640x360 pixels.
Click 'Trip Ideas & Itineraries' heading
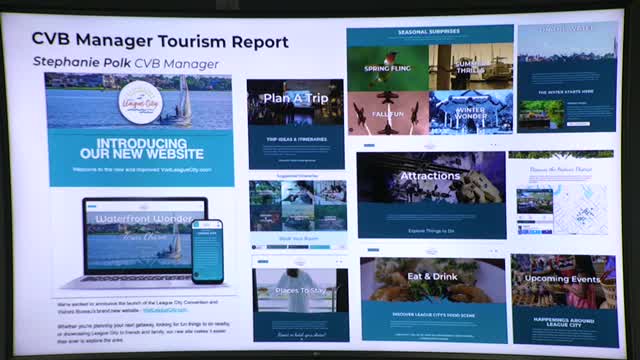point(296,140)
